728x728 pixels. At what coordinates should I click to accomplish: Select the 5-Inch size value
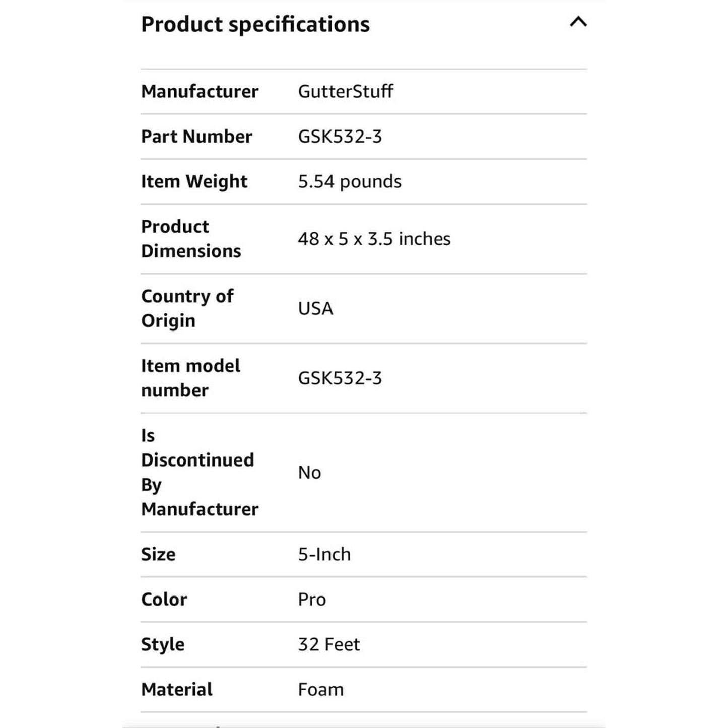coord(324,554)
